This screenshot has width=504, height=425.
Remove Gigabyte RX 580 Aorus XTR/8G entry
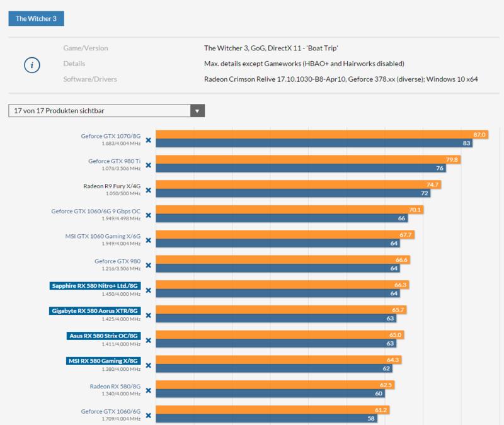click(x=149, y=315)
